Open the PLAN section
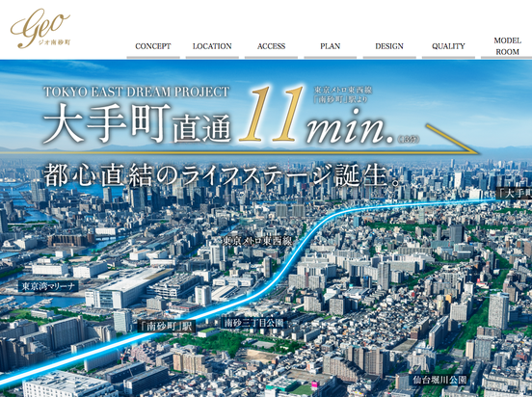532x397 pixels. pyautogui.click(x=331, y=46)
